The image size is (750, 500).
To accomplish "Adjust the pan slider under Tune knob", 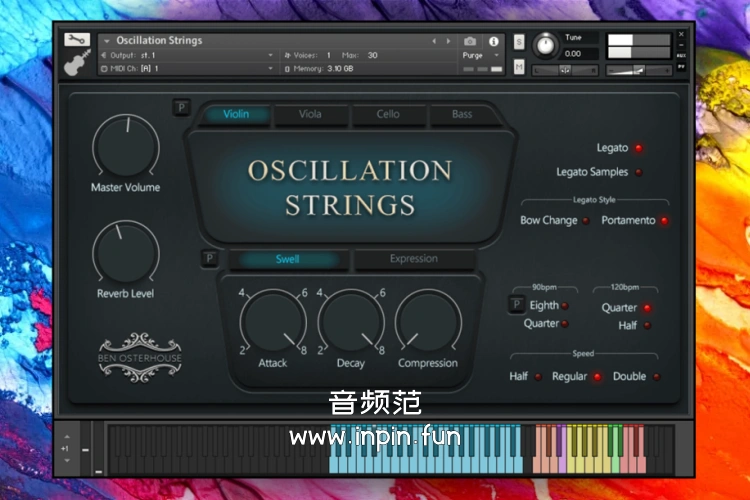I will tap(565, 70).
